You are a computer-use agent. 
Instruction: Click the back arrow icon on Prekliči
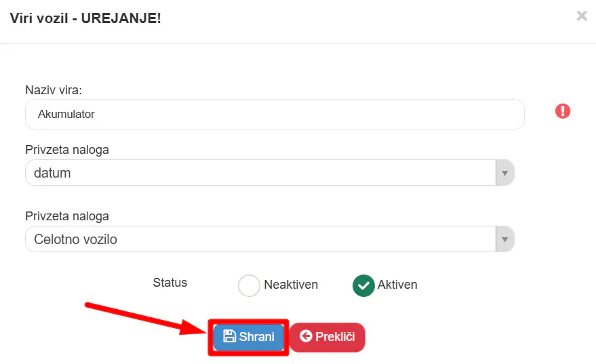point(306,336)
